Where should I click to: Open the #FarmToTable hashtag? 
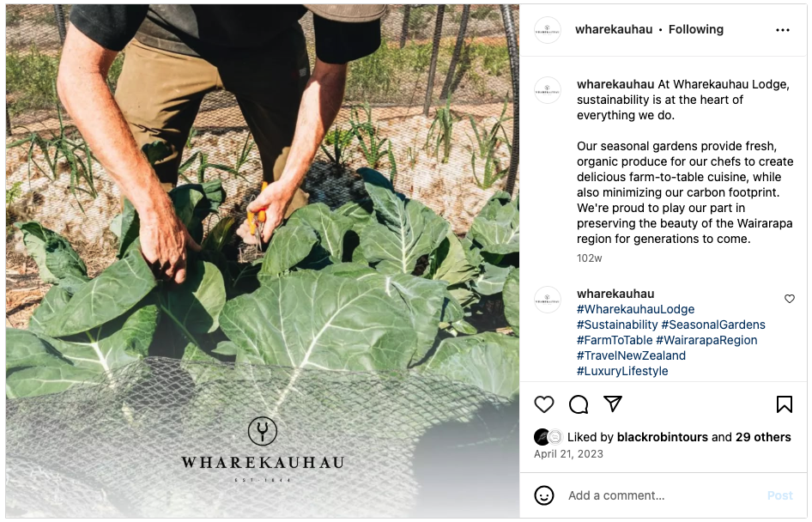615,340
